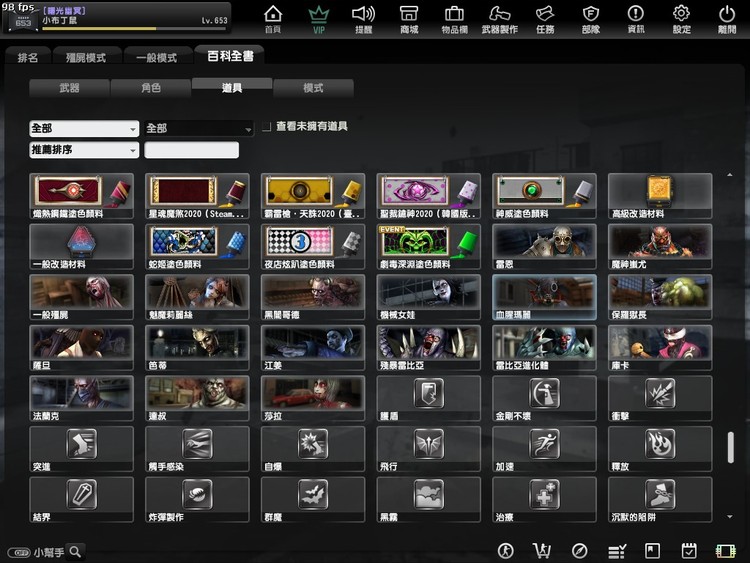Open the 殘暴雷比亞 zombie card

click(x=429, y=348)
